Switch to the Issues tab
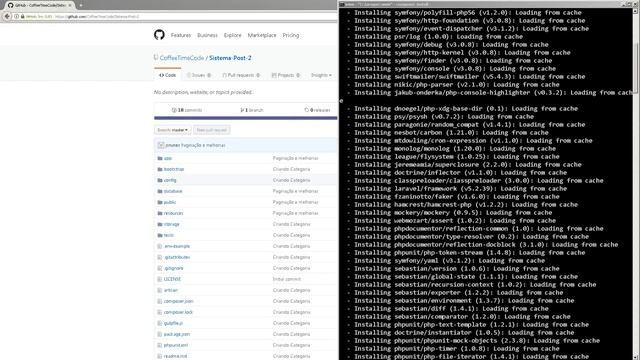This screenshot has width=640, height=360. [199, 75]
